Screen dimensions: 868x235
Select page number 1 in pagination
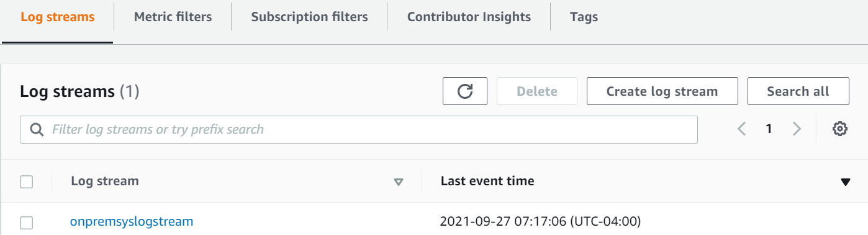click(769, 129)
